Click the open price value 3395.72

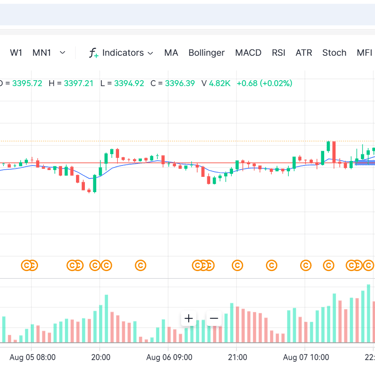27,83
